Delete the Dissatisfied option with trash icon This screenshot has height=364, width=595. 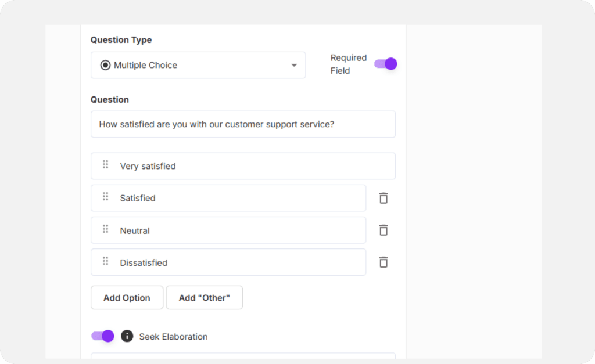point(383,262)
